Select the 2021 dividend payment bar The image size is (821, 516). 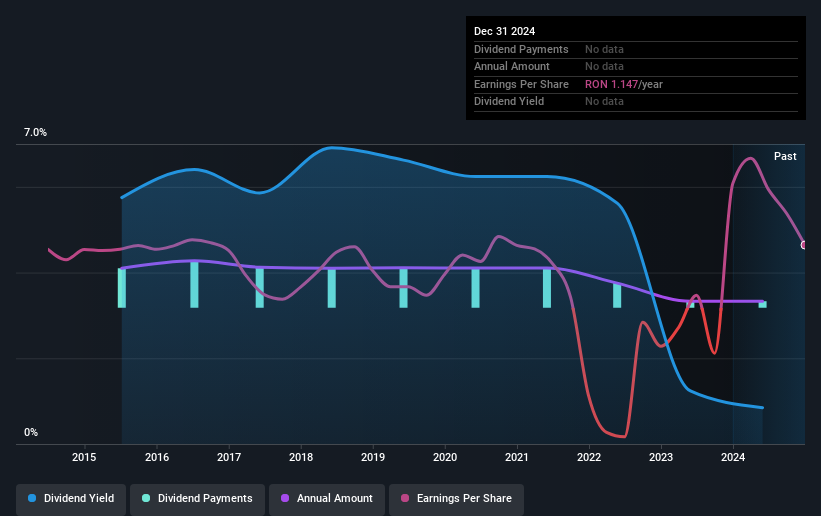coord(547,289)
